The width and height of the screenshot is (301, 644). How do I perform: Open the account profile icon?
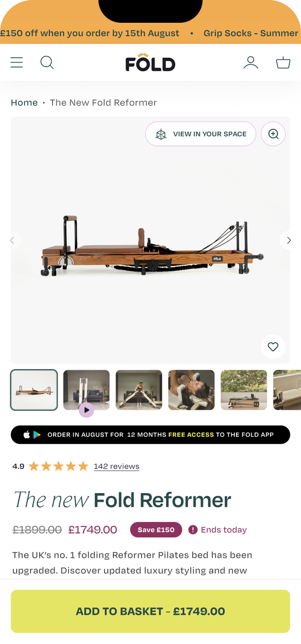point(251,63)
